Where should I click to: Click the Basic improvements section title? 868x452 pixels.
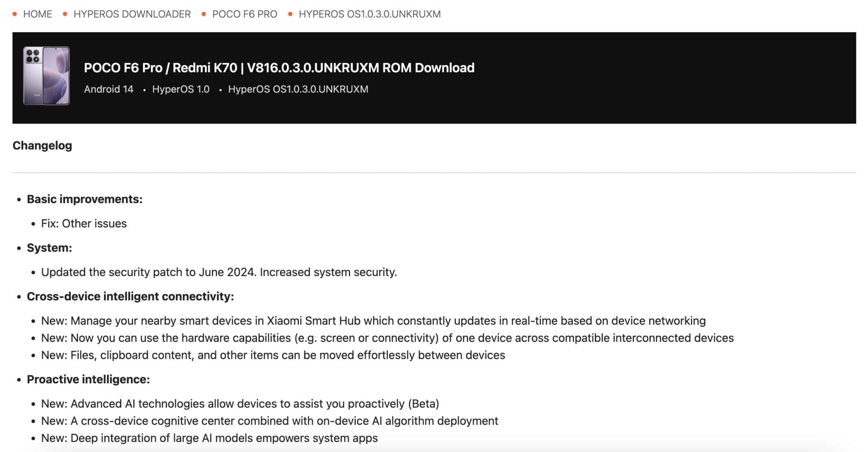(85, 199)
